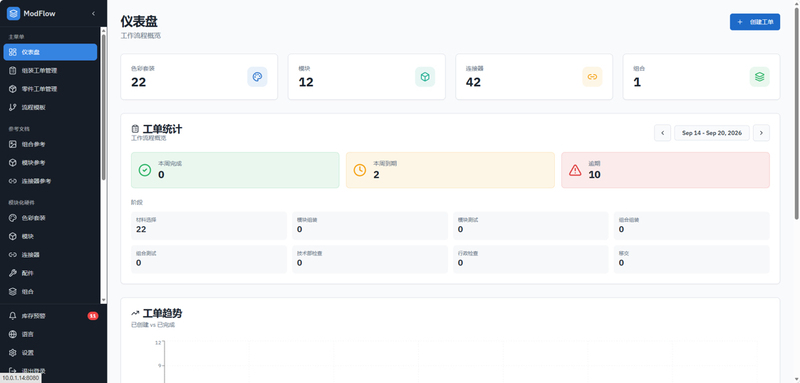This screenshot has width=800, height=383.
Task: Select 流程模板 in the sidebar
Action: [x=50, y=107]
